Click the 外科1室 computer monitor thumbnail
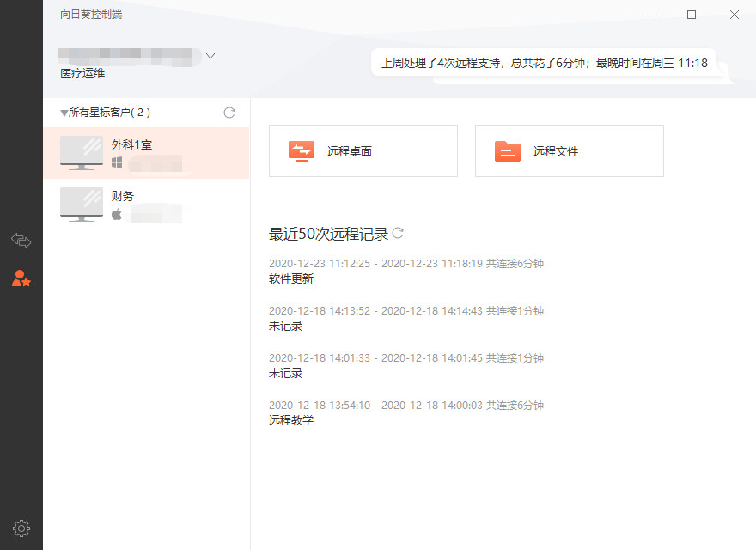The width and height of the screenshot is (756, 550). (x=82, y=153)
